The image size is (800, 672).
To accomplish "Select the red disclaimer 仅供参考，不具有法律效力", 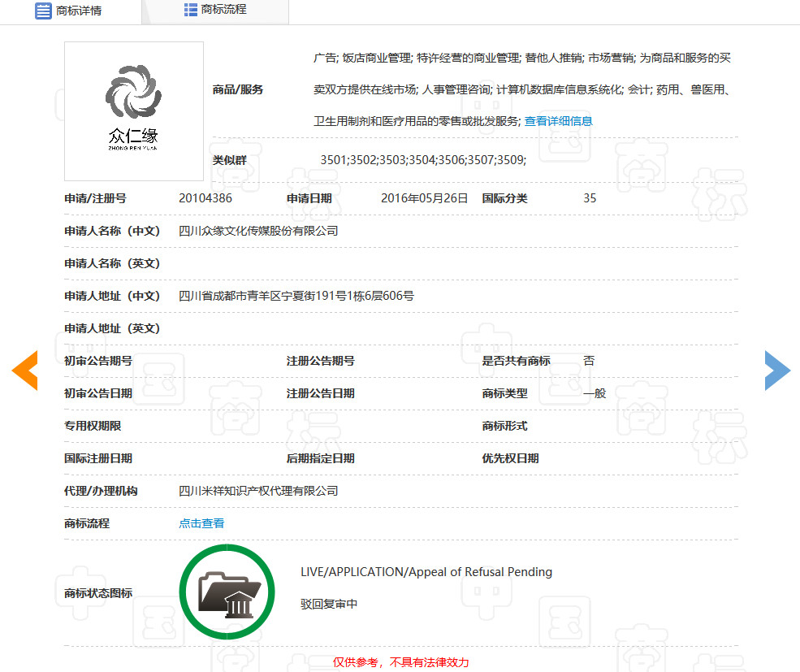I will point(400,662).
